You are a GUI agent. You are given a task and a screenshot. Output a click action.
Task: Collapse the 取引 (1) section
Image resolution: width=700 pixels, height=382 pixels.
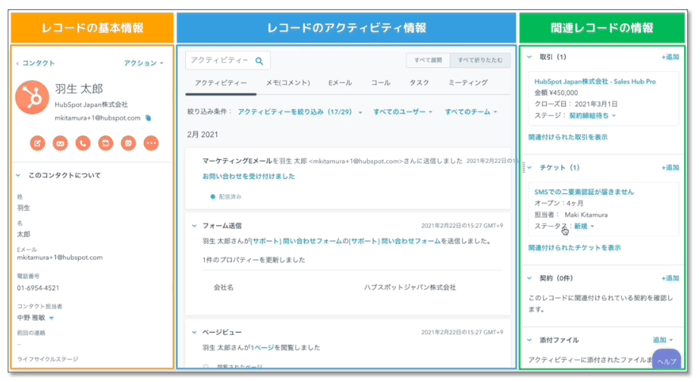[x=529, y=57]
